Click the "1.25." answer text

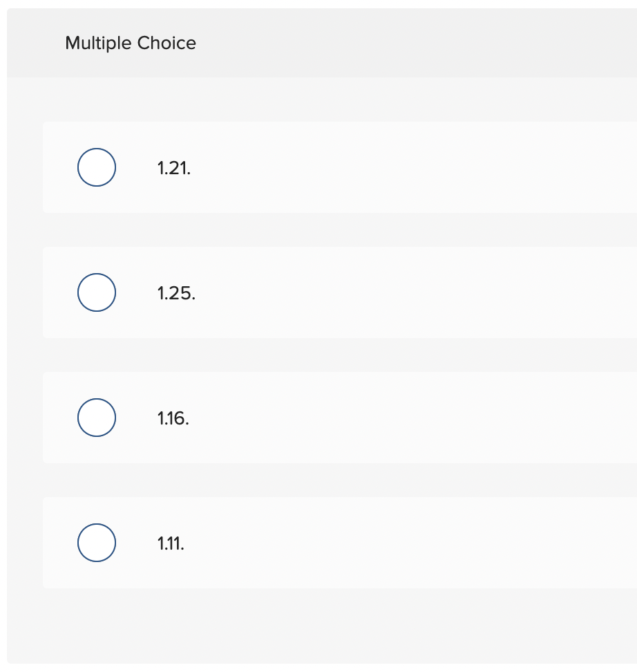coord(176,293)
